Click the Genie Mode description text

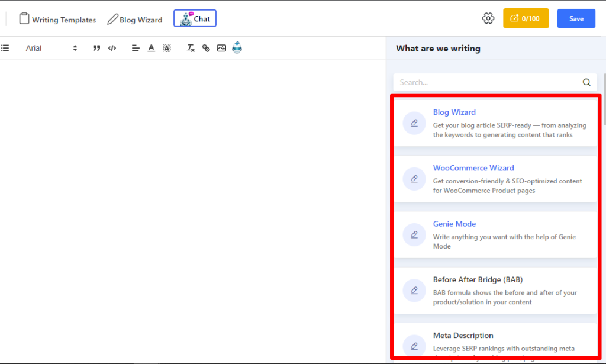point(504,241)
